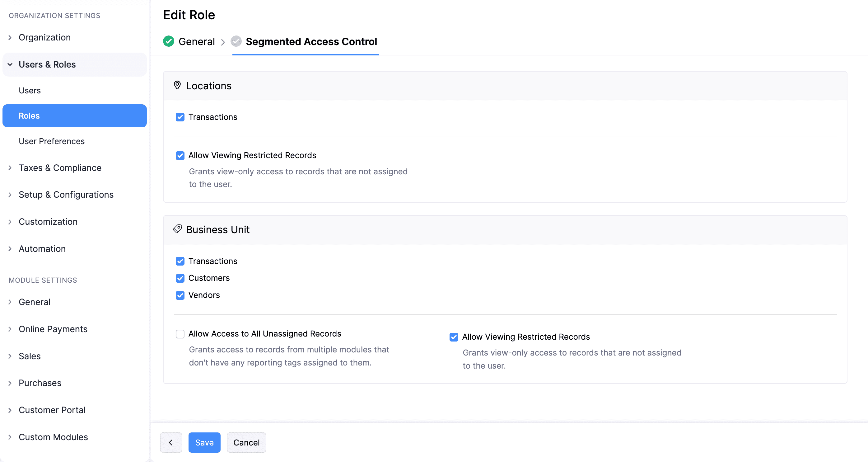868x462 pixels.
Task: Click the Save button
Action: pos(204,442)
